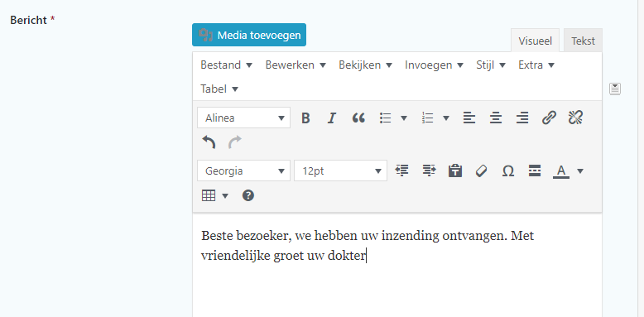Screen dimensions: 644x317
Task: Insert a special character (Omega)
Action: pyautogui.click(x=508, y=171)
